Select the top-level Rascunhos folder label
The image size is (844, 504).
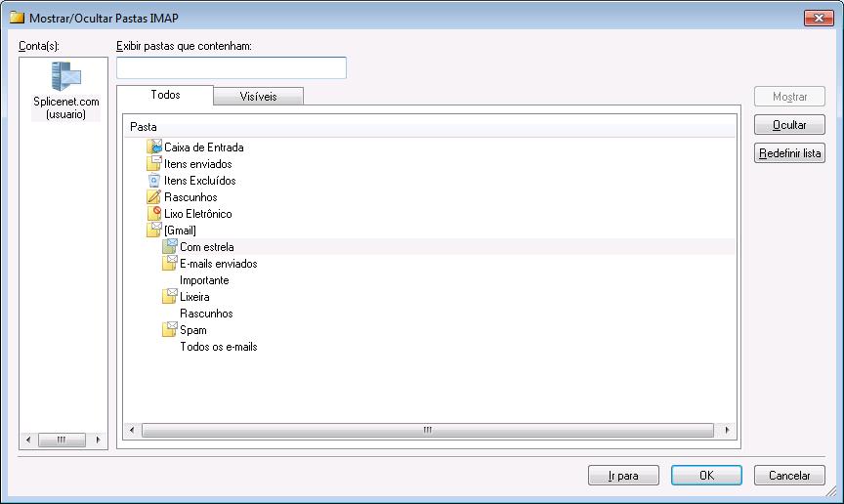point(190,197)
